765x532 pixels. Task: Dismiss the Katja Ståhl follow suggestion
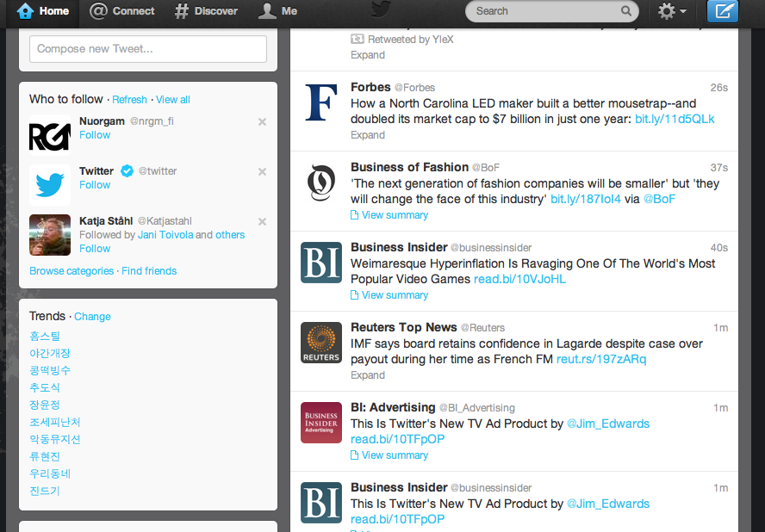(x=262, y=222)
